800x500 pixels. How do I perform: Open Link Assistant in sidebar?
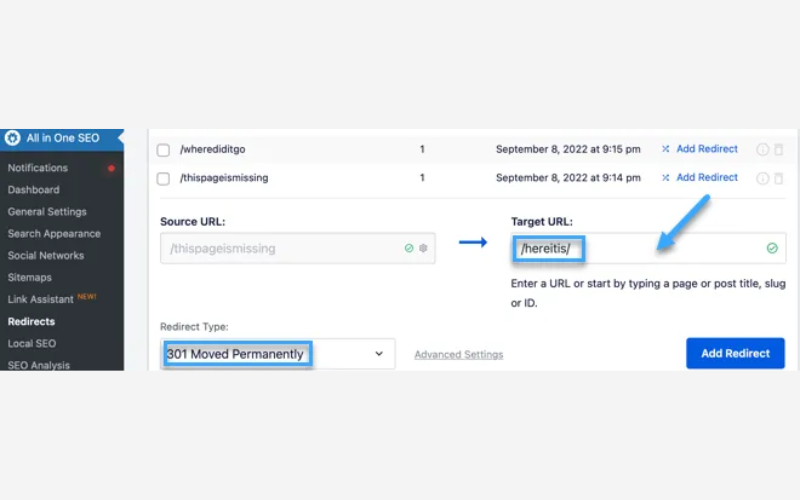[40, 299]
